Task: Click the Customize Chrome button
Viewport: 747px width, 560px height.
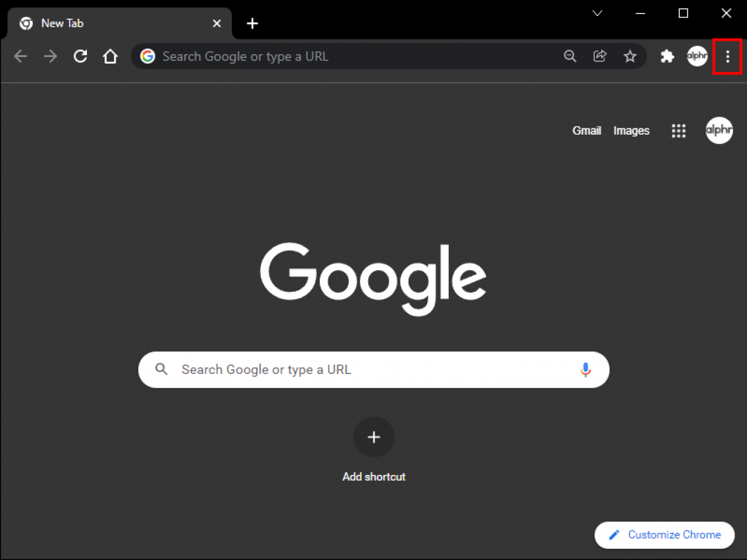Action: pyautogui.click(x=664, y=535)
